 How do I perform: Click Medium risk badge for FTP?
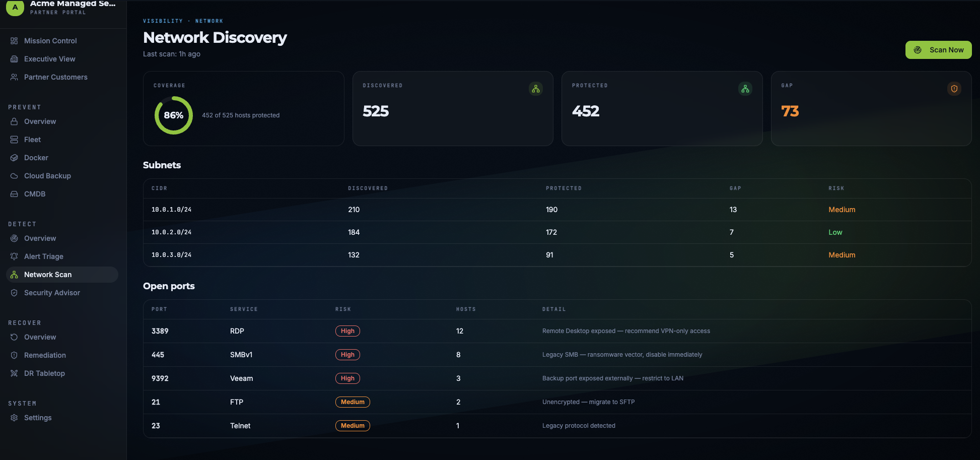[353, 402]
